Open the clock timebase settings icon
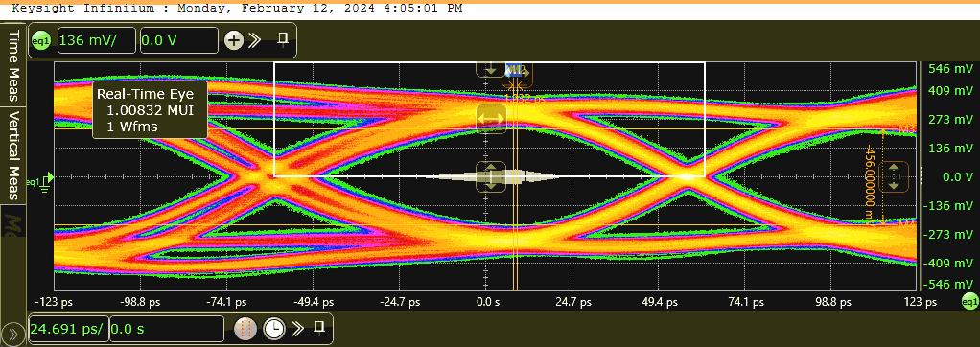The width and height of the screenshot is (980, 347). tap(273, 328)
